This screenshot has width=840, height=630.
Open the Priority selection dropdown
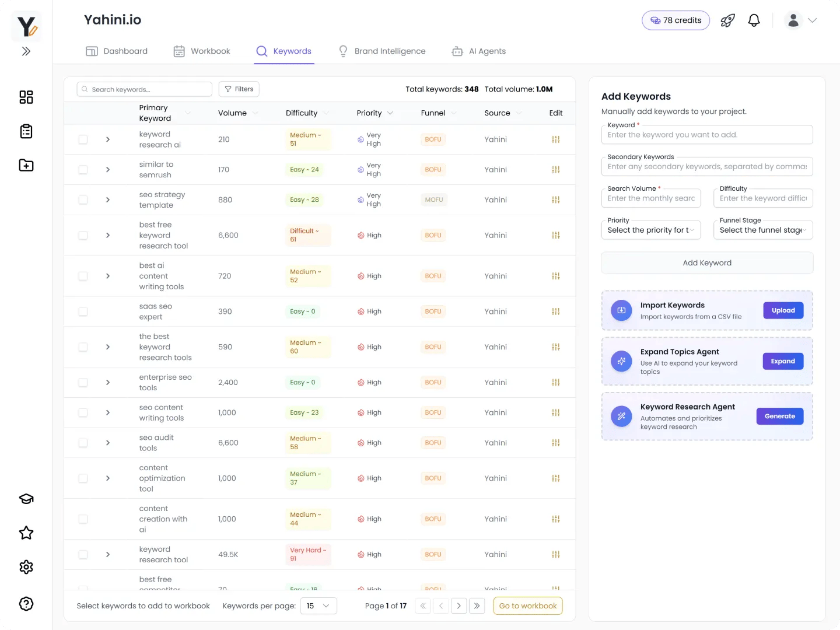[x=651, y=230]
